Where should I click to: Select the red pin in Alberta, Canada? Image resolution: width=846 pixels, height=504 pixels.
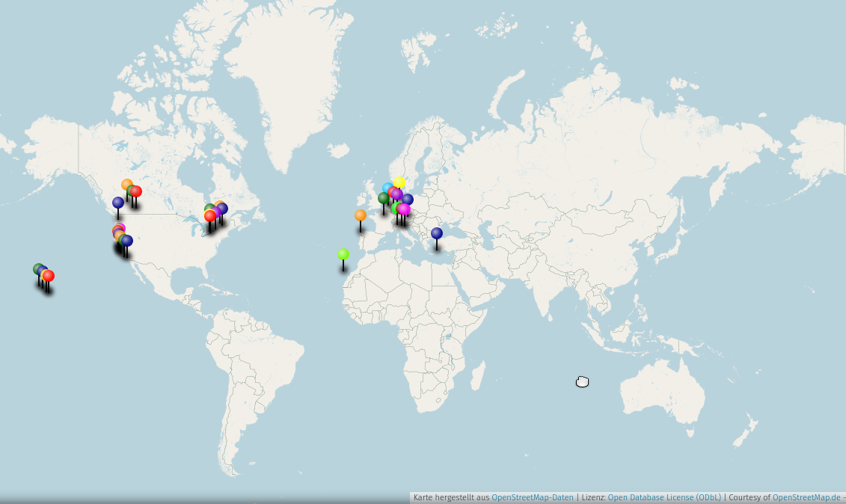(x=136, y=191)
